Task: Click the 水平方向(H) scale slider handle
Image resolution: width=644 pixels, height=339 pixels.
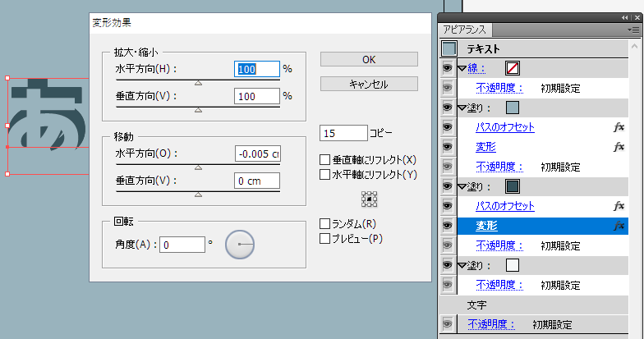Action: click(x=197, y=82)
